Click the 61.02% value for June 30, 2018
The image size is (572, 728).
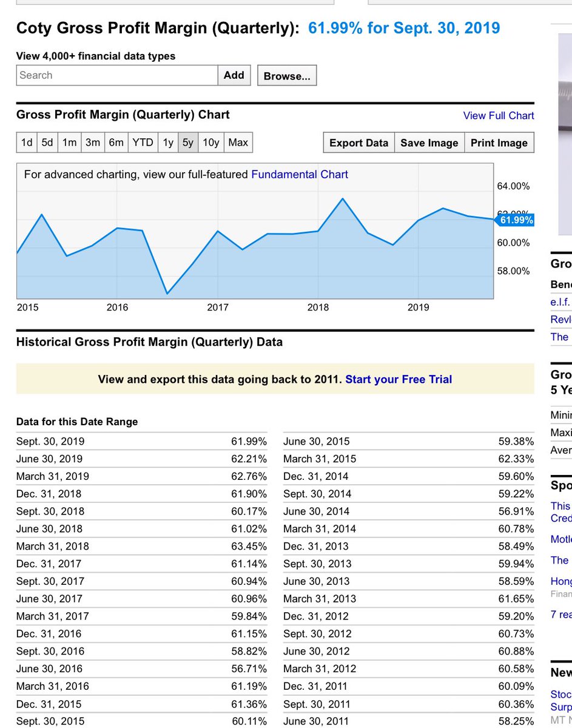coord(249,528)
